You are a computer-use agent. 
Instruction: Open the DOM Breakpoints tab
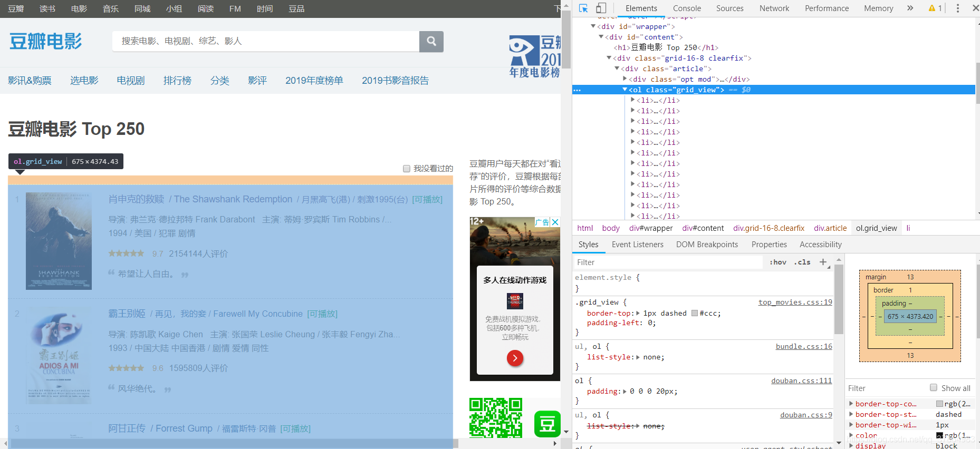707,244
